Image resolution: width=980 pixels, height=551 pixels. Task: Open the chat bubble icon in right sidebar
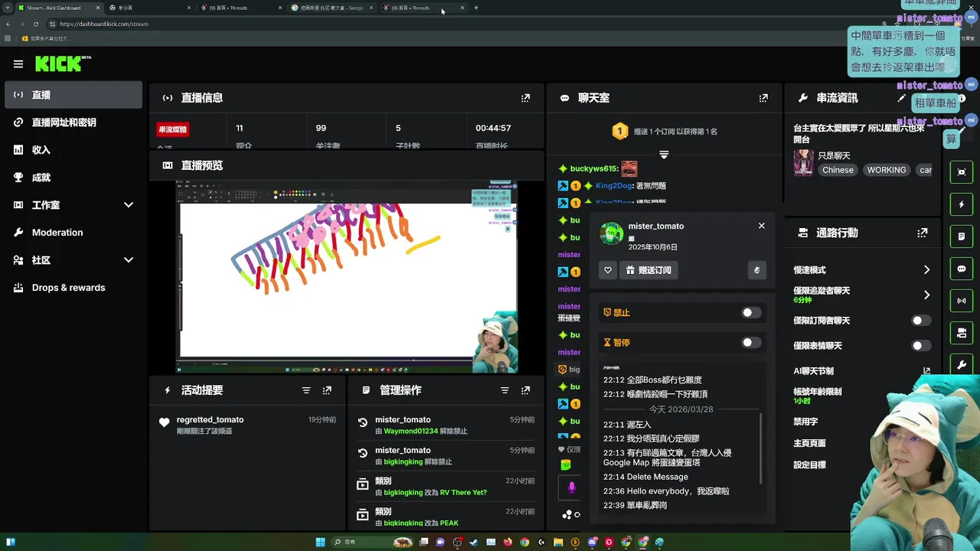(x=962, y=269)
